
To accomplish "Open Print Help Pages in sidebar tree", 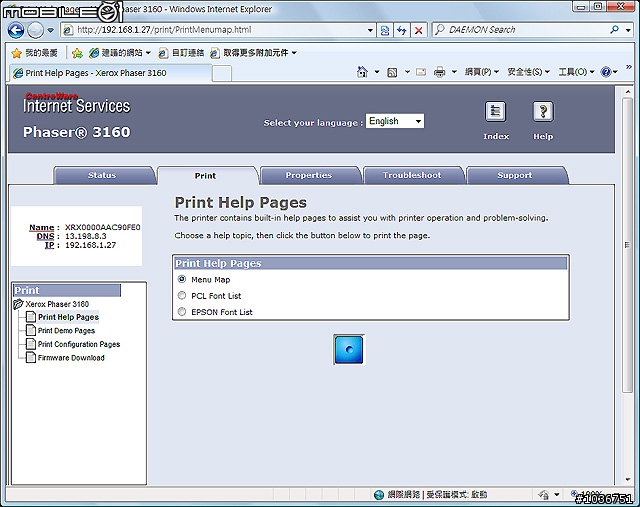I will 69,317.
